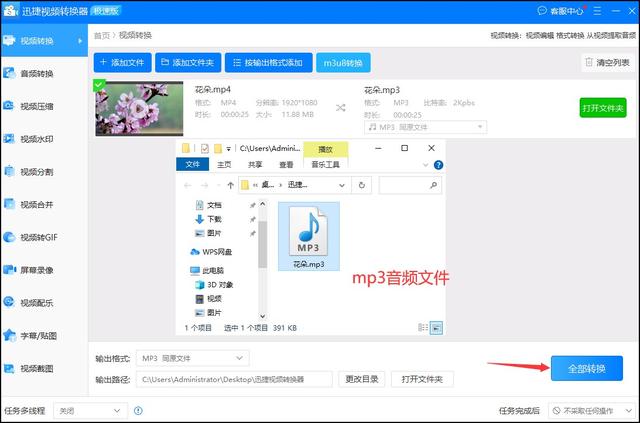Select 文档 in Explorer quick access
The image size is (640, 423).
(214, 205)
